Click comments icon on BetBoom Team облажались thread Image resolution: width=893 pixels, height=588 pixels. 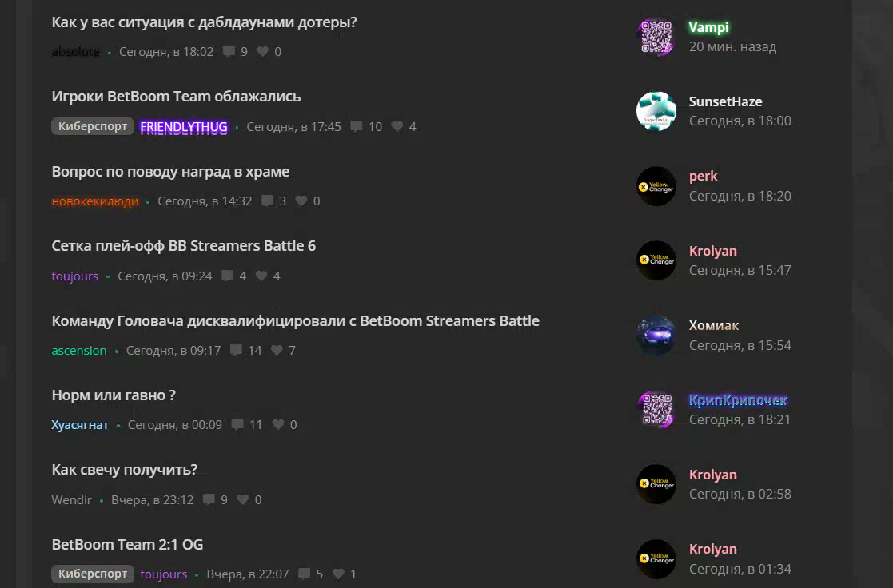pyautogui.click(x=357, y=126)
